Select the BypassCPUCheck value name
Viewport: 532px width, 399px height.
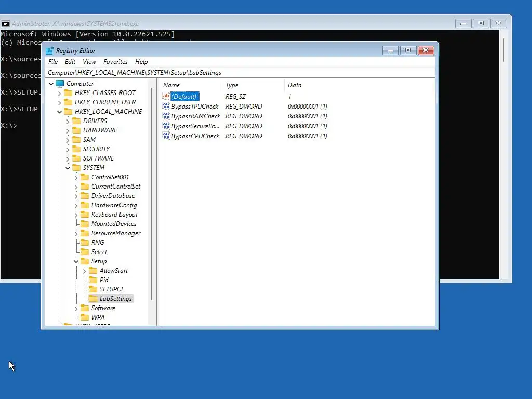[x=195, y=136]
